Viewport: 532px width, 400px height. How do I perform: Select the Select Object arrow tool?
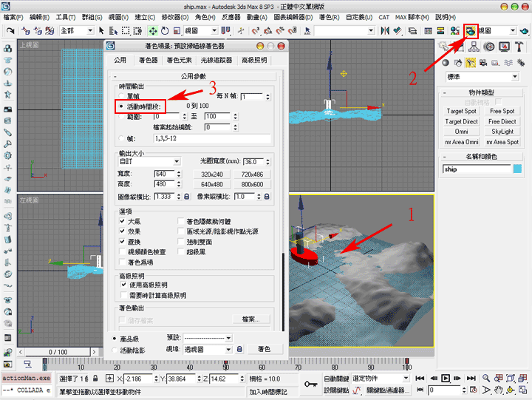point(101,31)
